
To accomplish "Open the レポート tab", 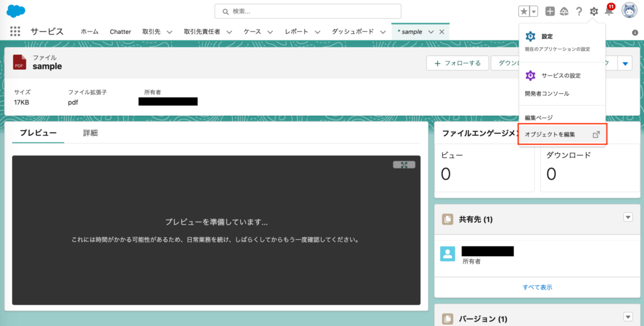I will [x=297, y=31].
